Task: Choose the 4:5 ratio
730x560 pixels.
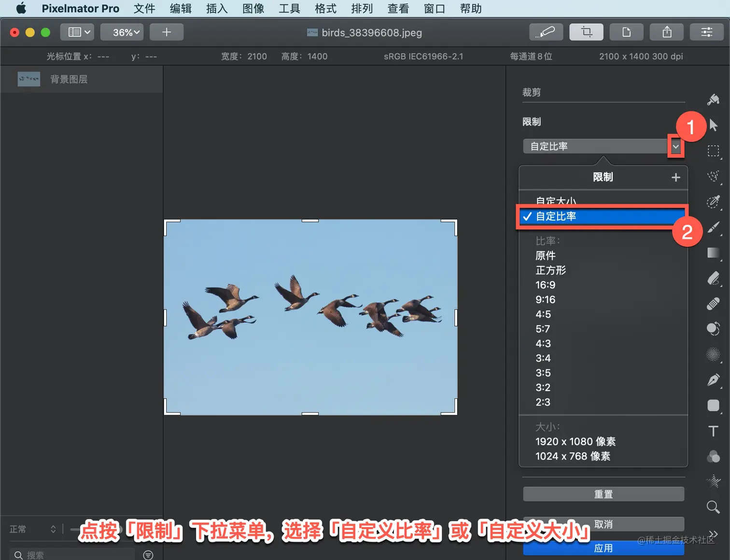Action: (x=543, y=314)
